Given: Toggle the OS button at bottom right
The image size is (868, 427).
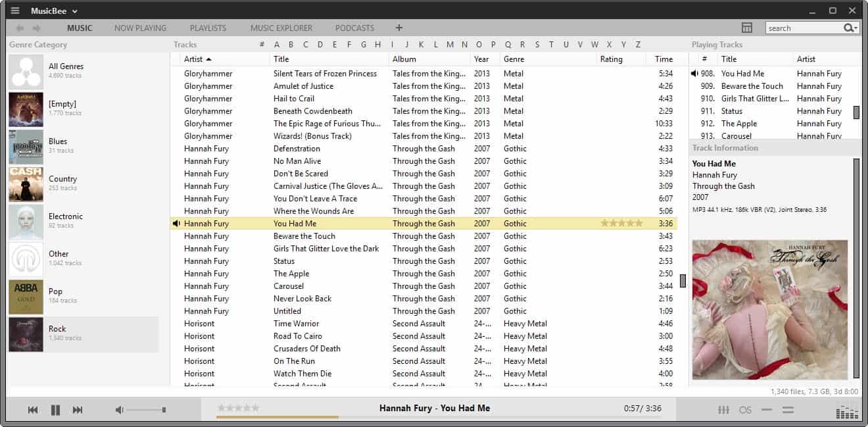Looking at the screenshot, I should [746, 409].
